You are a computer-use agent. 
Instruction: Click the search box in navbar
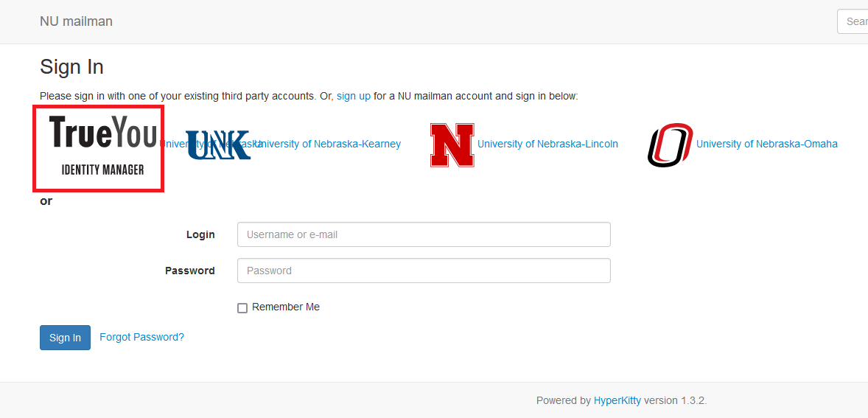pyautogui.click(x=853, y=21)
